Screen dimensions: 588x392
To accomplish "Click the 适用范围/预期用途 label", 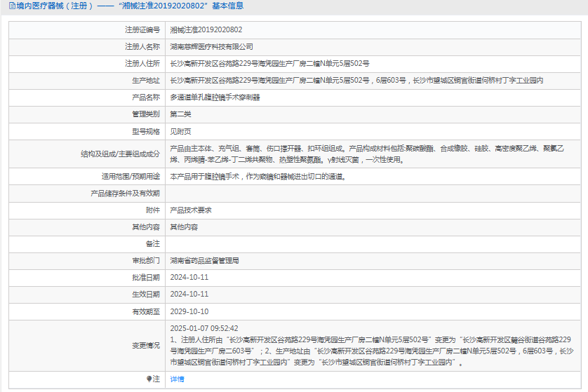I will (131, 177).
